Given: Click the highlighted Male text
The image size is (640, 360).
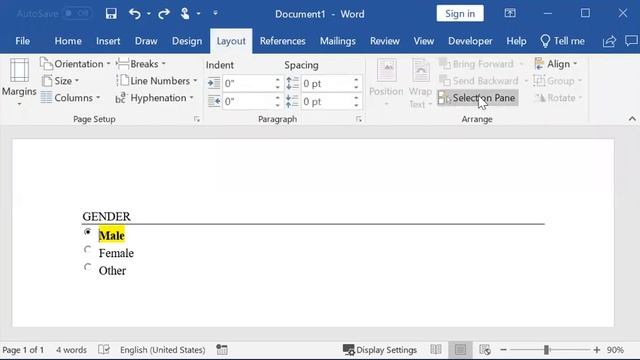Looking at the screenshot, I should coord(111,236).
